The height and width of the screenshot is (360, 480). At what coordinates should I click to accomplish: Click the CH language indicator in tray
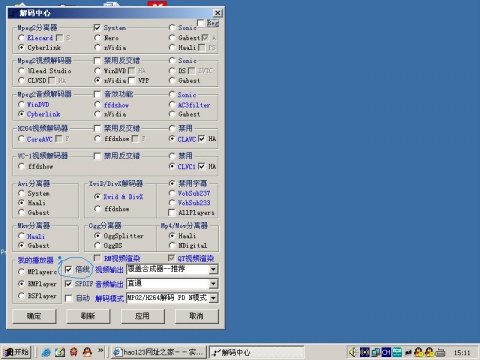(x=386, y=352)
